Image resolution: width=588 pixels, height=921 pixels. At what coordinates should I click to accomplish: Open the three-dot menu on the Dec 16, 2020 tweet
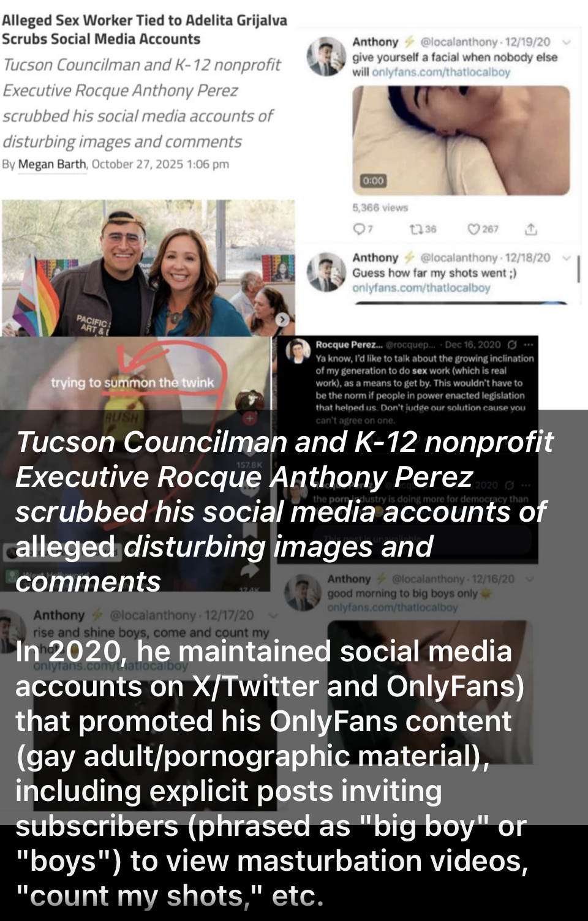tap(528, 345)
